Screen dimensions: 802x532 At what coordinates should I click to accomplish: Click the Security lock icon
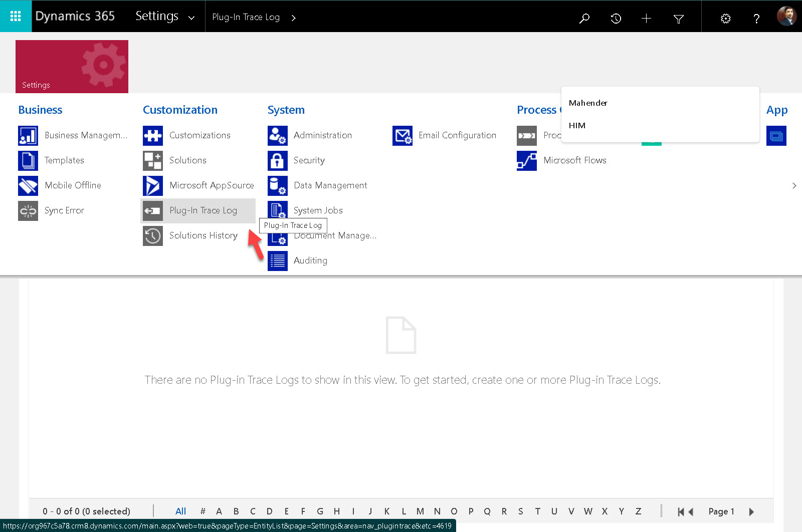[x=278, y=161]
